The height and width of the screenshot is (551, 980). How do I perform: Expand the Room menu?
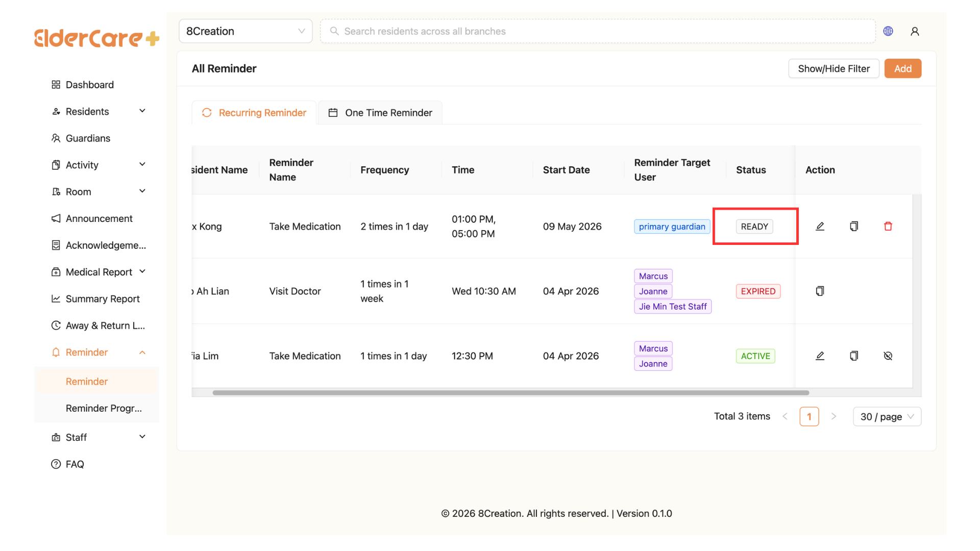click(142, 191)
